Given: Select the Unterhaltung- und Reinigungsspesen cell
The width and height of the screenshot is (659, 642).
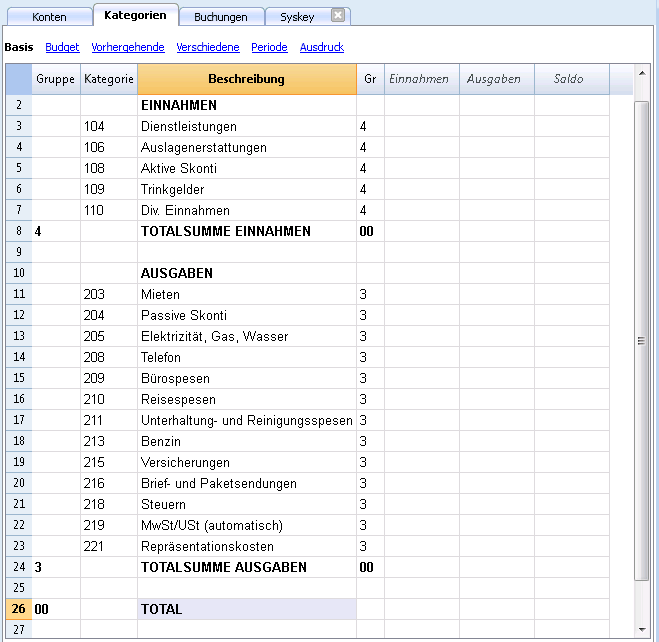Looking at the screenshot, I should click(x=247, y=420).
